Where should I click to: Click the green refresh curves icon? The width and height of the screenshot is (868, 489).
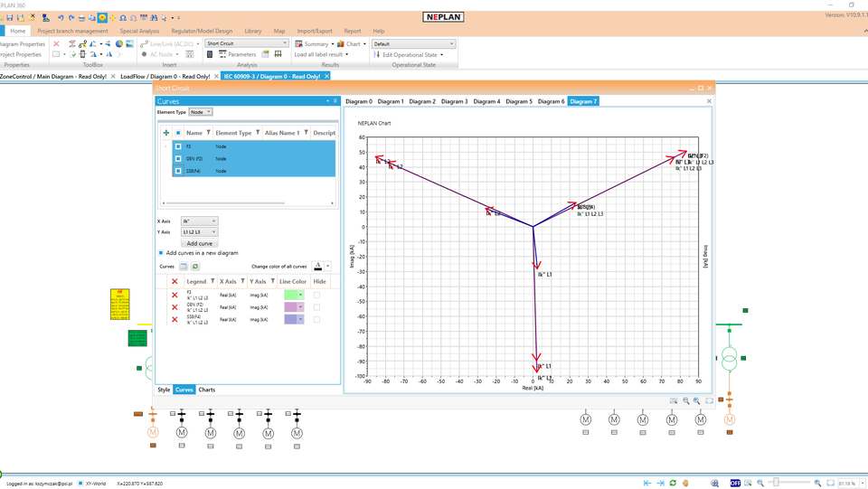[x=195, y=267]
